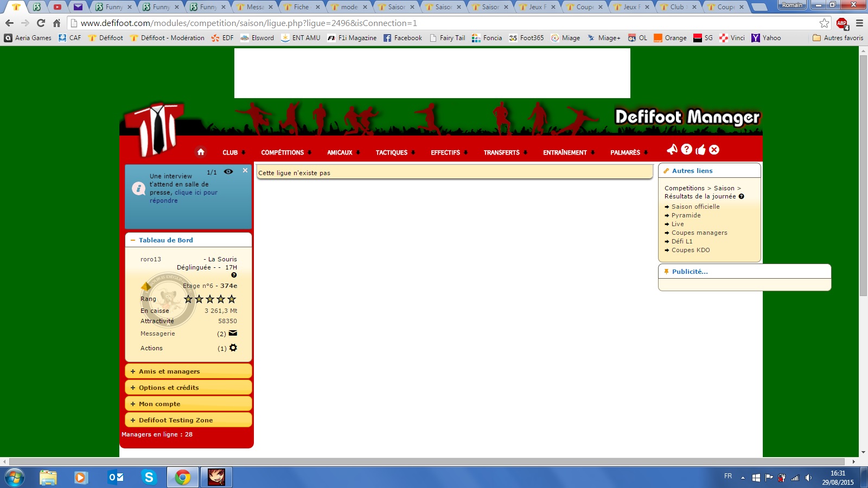Open the TRANSFERTS dropdown menu
This screenshot has width=868, height=488.
click(506, 152)
